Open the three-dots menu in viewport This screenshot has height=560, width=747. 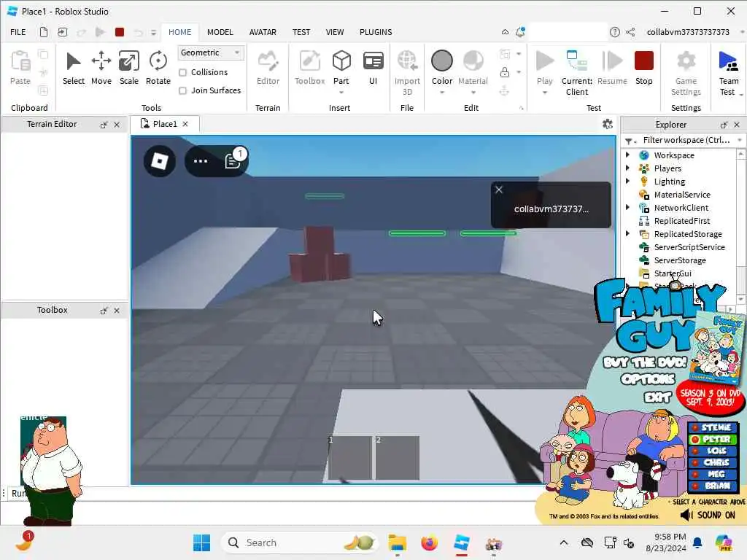pos(201,161)
